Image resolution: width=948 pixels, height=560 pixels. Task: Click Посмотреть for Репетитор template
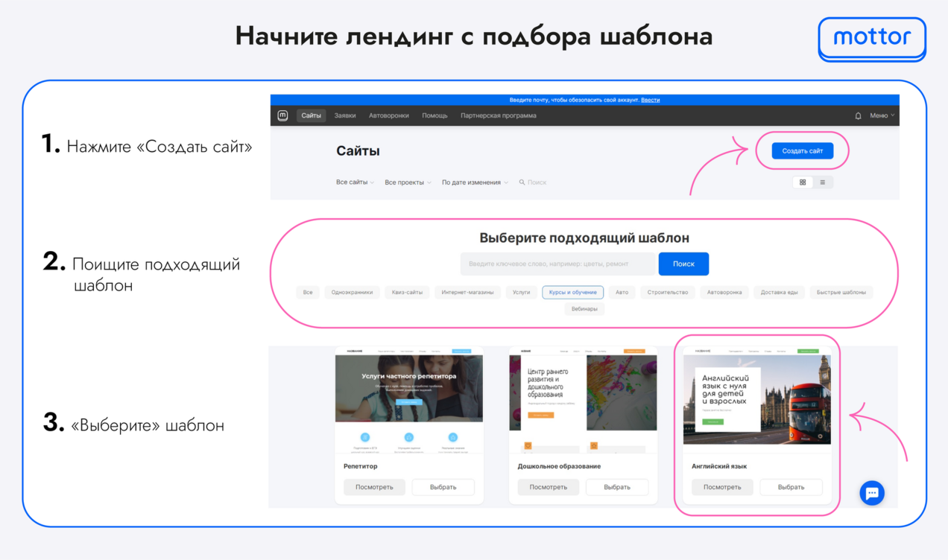point(374,487)
